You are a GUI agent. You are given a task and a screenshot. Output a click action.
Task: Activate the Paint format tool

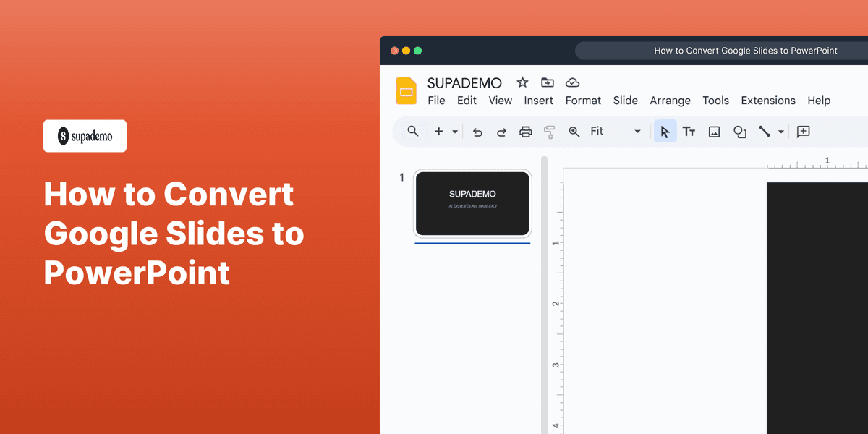549,132
